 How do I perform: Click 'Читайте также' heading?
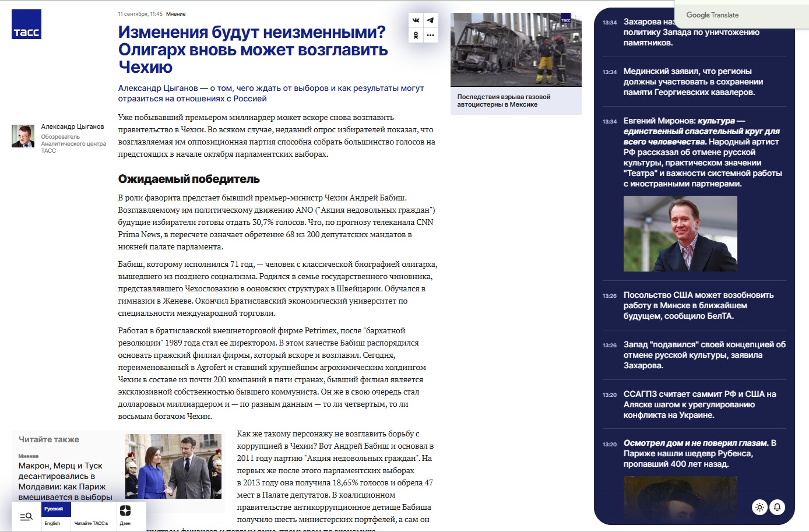click(x=48, y=439)
